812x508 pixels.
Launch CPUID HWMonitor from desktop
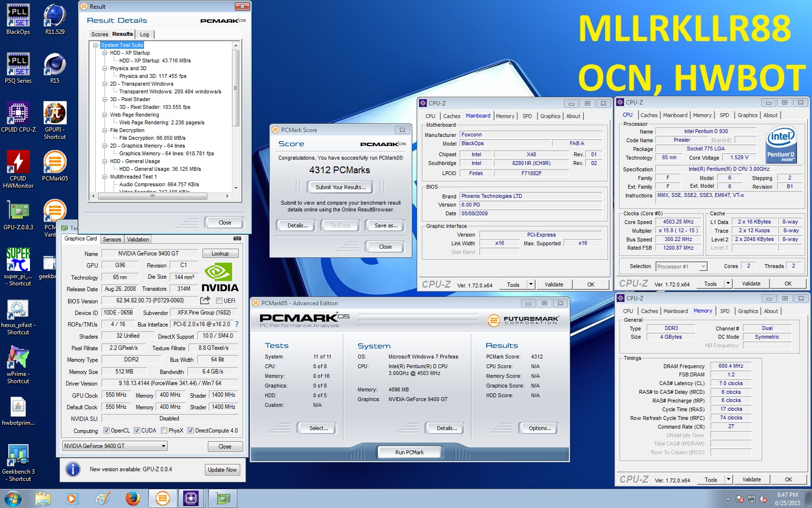point(18,169)
